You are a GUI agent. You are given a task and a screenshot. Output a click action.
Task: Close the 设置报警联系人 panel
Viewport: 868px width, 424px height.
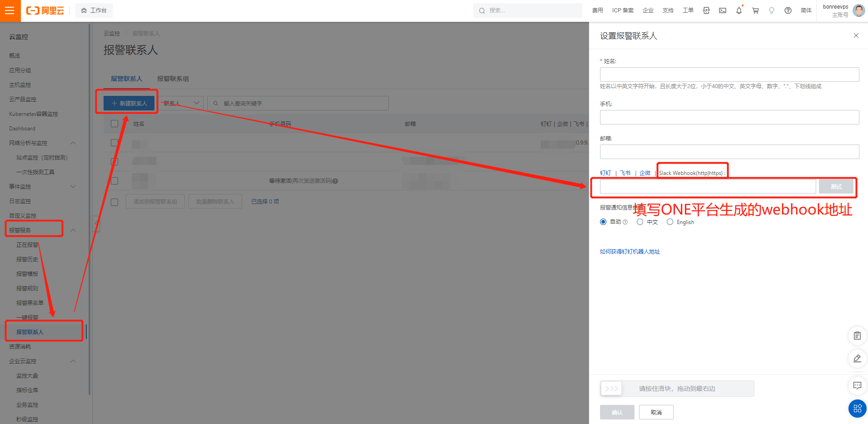click(856, 35)
